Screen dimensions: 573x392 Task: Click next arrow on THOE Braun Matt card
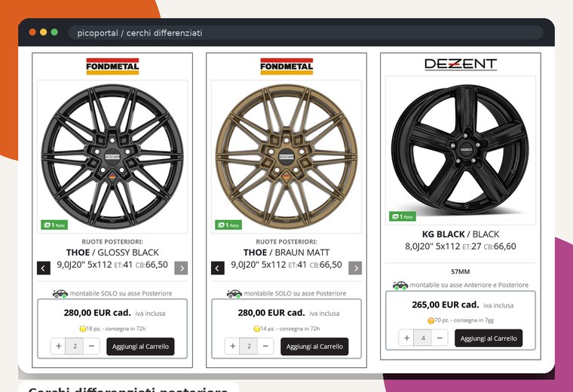pyautogui.click(x=355, y=268)
